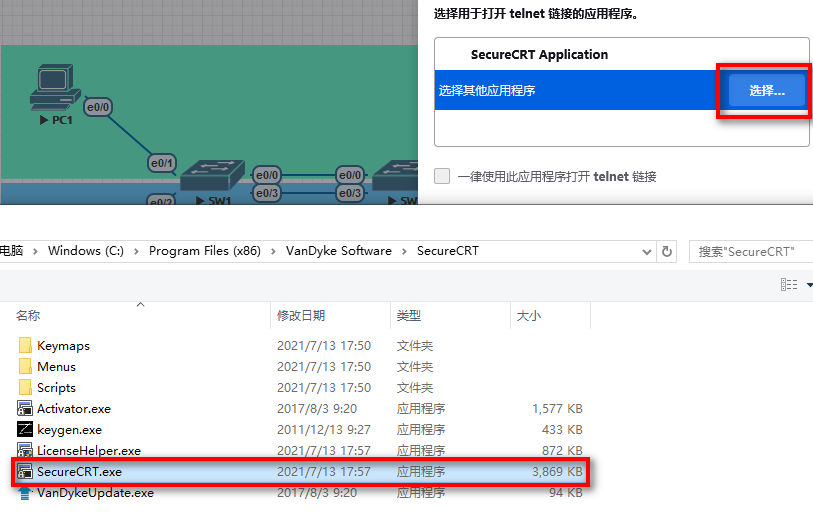
Task: Click the 2011/12/13 9:27 date value
Action: coord(324,429)
